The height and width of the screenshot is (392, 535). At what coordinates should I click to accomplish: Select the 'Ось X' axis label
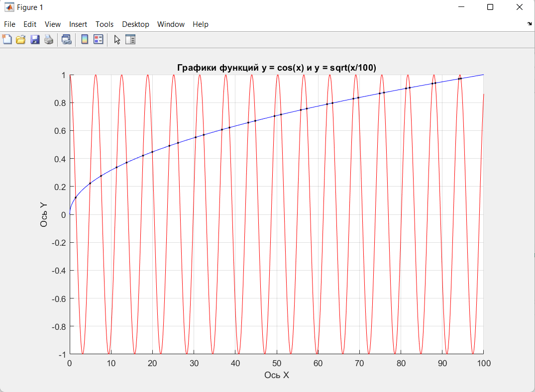(277, 375)
